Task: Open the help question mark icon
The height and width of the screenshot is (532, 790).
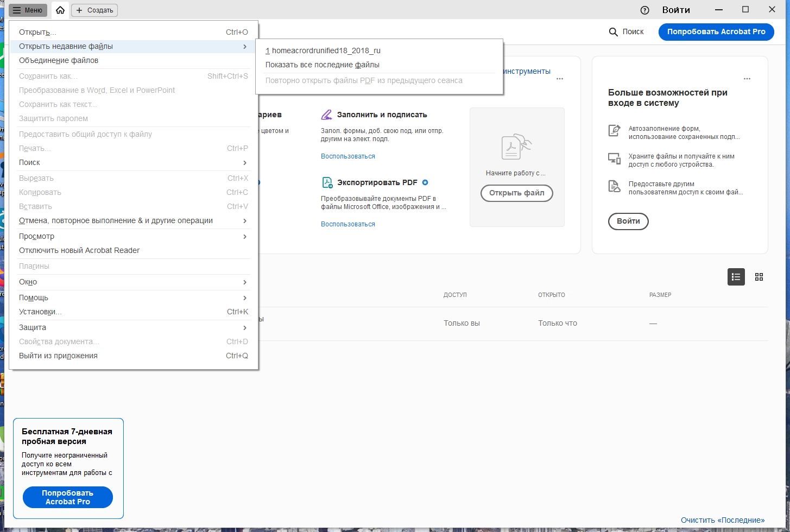Action: pyautogui.click(x=645, y=10)
